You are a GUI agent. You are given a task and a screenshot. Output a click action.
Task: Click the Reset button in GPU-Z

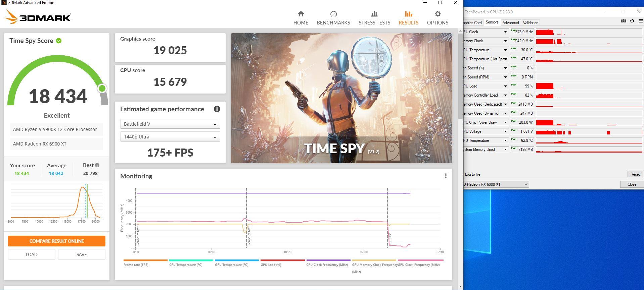(x=635, y=174)
